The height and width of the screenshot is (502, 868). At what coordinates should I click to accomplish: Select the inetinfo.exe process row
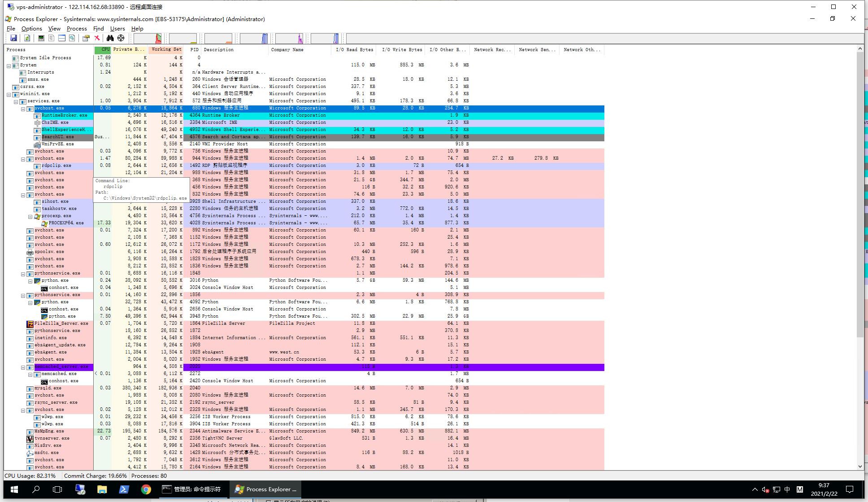coord(304,338)
